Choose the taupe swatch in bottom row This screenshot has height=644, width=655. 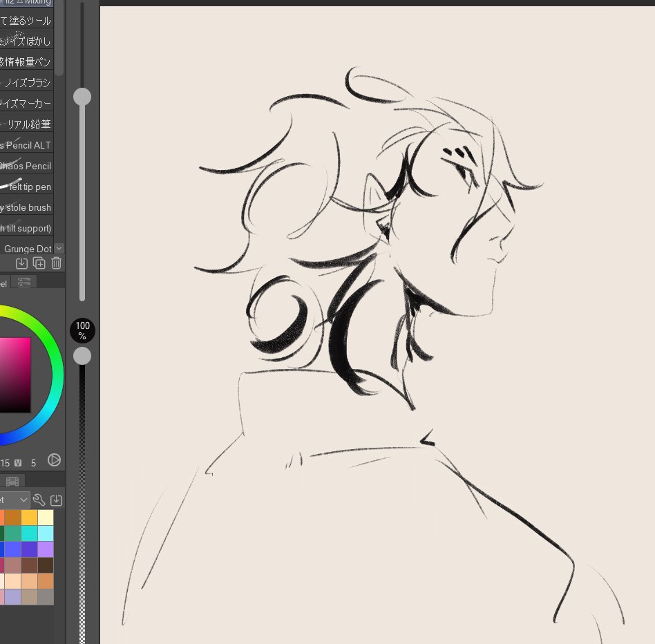(29, 597)
